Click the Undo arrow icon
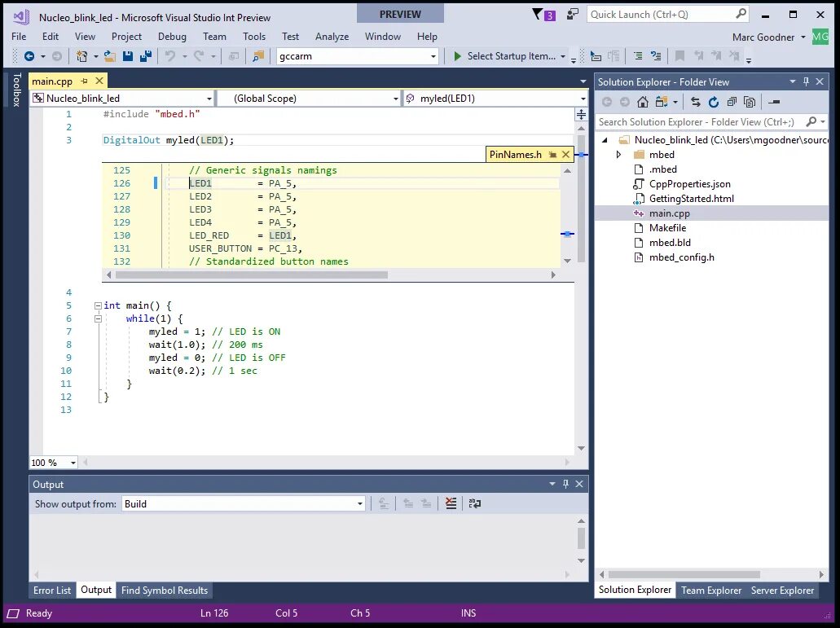Screen dimensions: 840x628 [x=169, y=56]
